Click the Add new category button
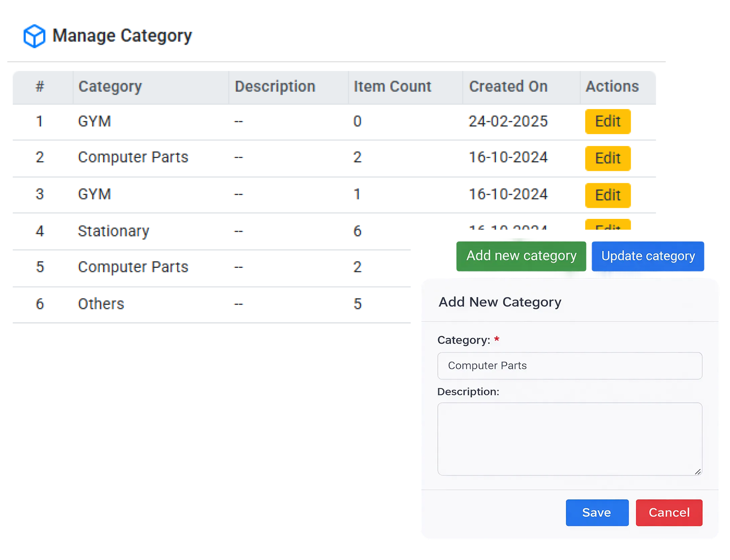 pyautogui.click(x=521, y=256)
